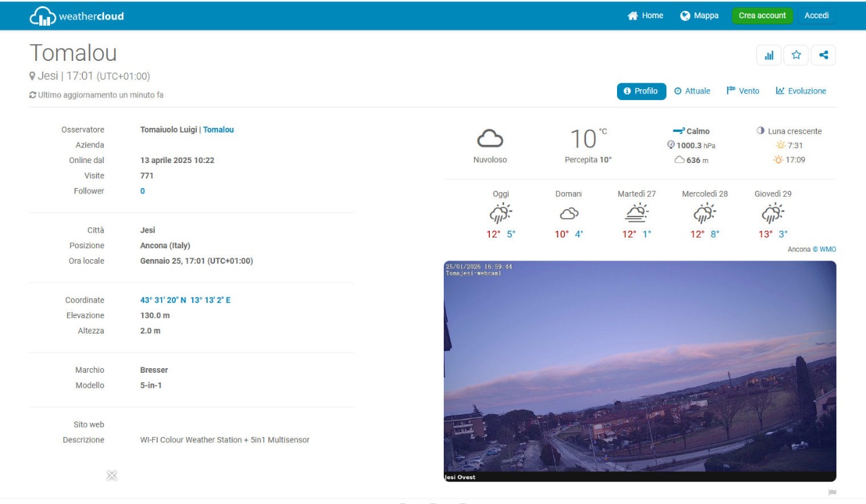This screenshot has width=866, height=504.
Task: Click today's forecast weather icon
Action: (501, 214)
